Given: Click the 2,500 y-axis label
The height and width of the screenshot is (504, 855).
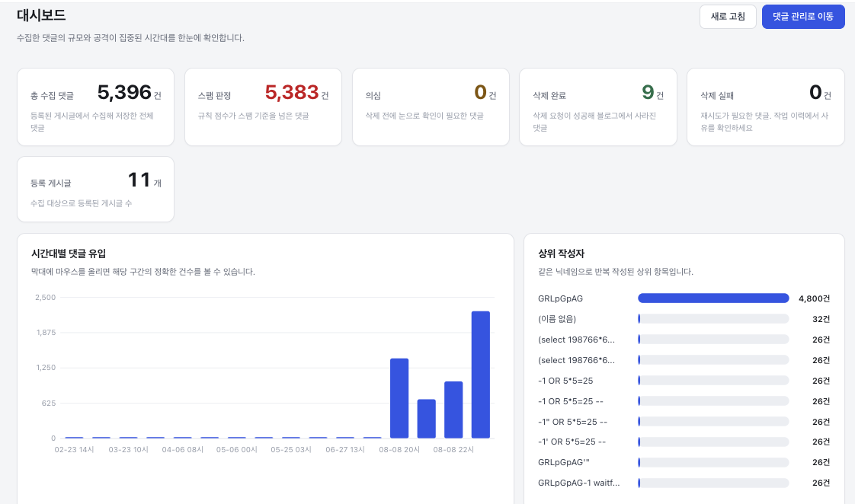Looking at the screenshot, I should point(45,298).
